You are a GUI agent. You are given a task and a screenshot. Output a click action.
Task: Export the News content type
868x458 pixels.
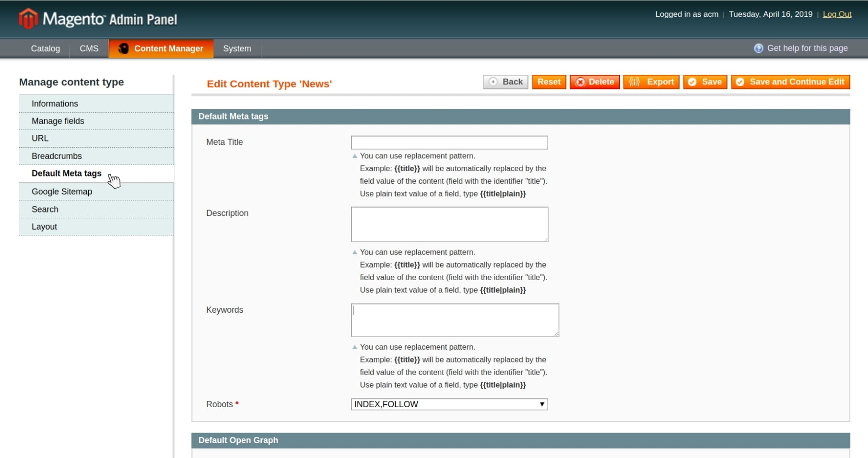coord(651,82)
